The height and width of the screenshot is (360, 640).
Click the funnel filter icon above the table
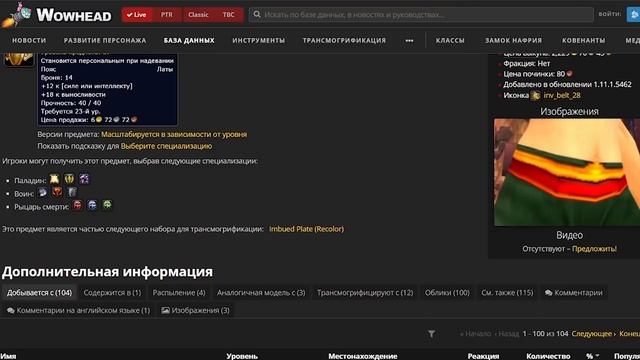pos(431,334)
